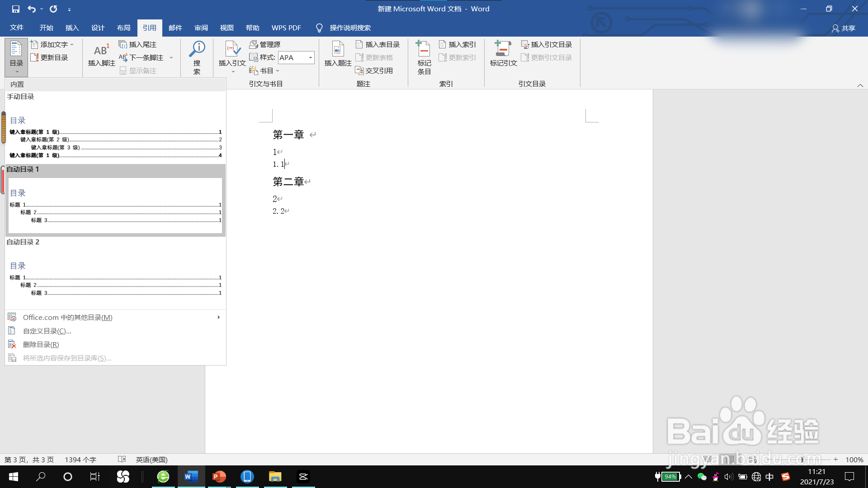868x488 pixels.
Task: Click the Save icon in title bar
Action: click(16, 9)
